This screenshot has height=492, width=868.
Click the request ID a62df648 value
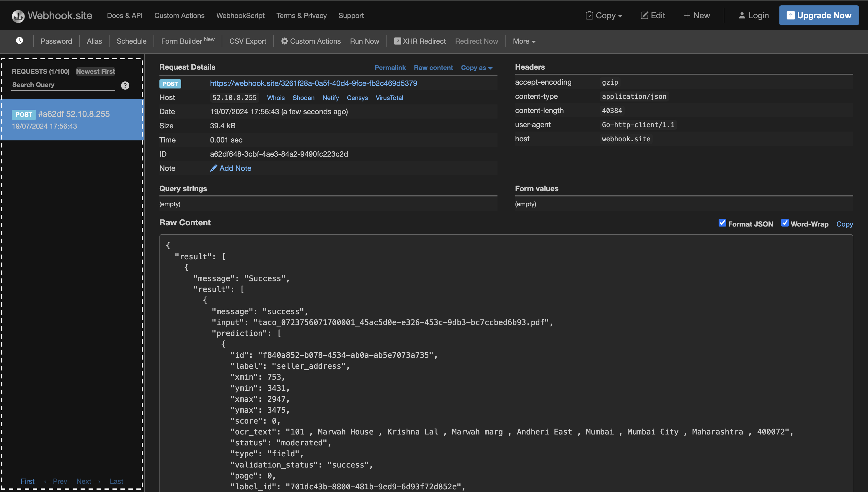click(279, 154)
